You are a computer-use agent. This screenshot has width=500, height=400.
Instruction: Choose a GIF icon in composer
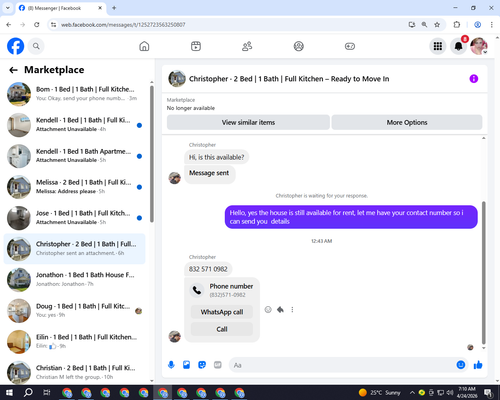218,365
